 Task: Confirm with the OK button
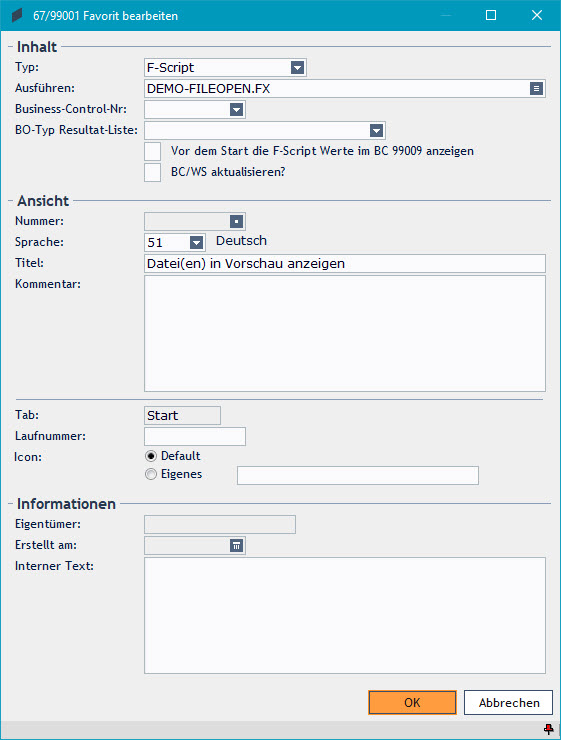coord(412,702)
